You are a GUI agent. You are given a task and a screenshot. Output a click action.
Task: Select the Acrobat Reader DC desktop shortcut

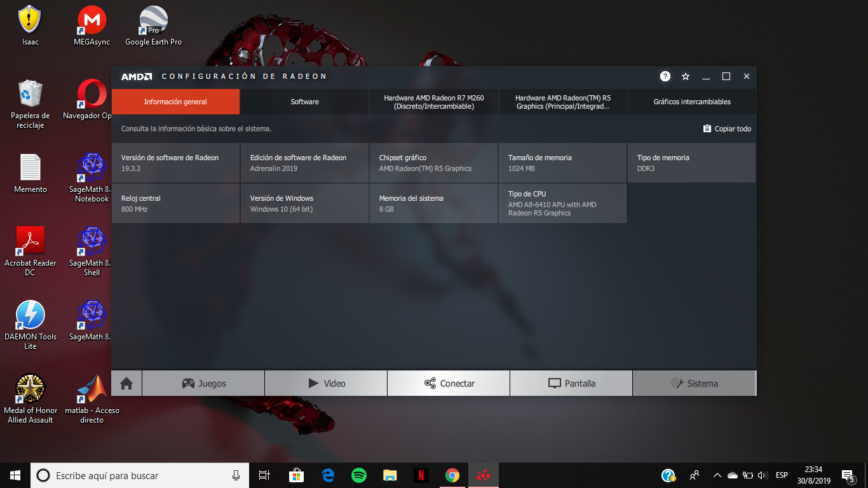click(x=30, y=252)
